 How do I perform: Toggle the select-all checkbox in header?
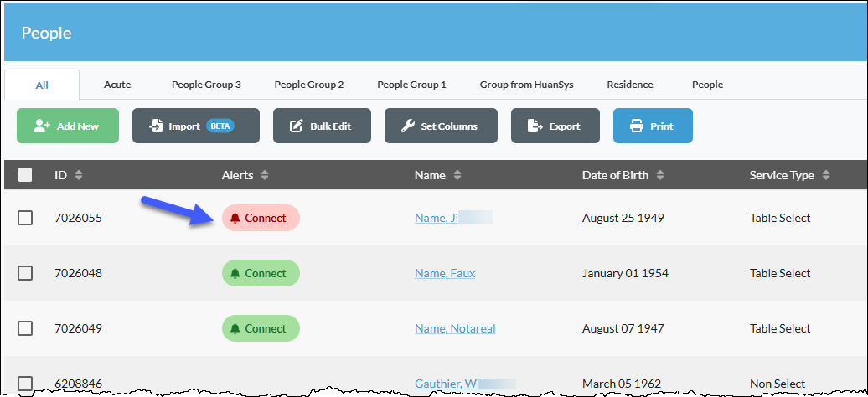tap(25, 175)
